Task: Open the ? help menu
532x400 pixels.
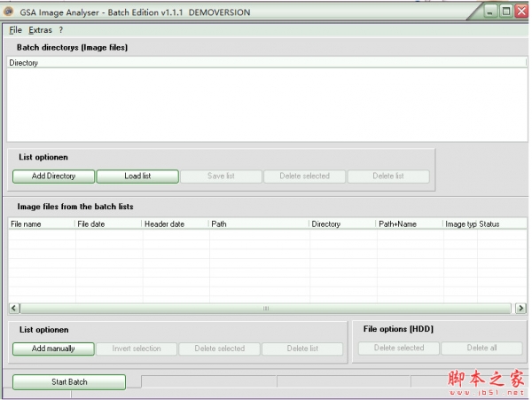Action: [60, 30]
